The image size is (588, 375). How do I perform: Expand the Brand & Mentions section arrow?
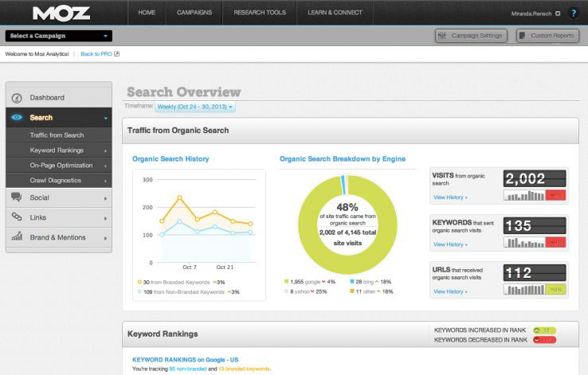coord(106,238)
